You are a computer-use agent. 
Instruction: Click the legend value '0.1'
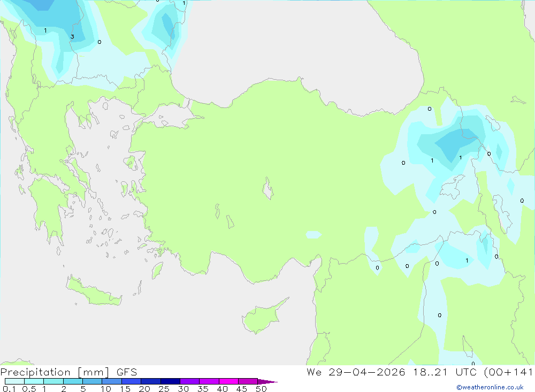pyautogui.click(x=9, y=389)
